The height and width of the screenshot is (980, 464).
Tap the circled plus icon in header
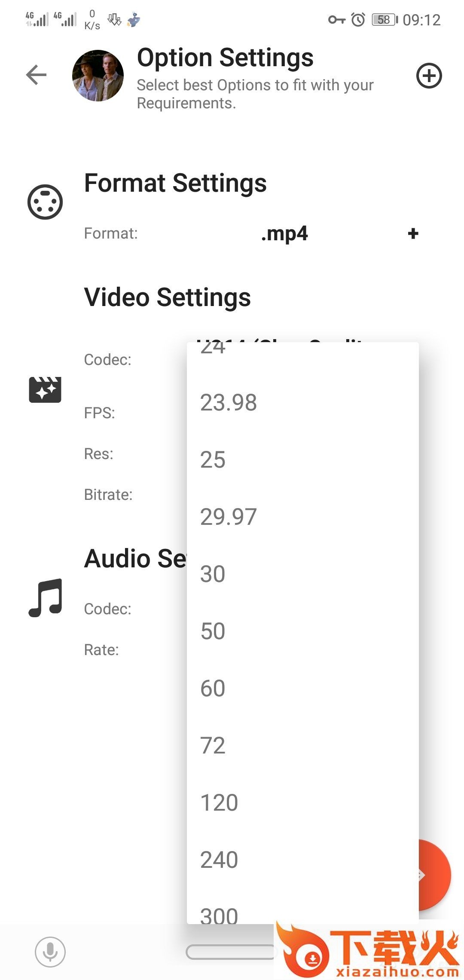pyautogui.click(x=429, y=76)
